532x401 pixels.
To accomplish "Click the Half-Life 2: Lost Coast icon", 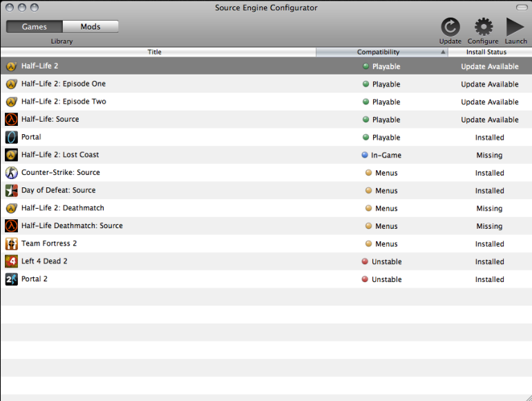I will click(11, 155).
